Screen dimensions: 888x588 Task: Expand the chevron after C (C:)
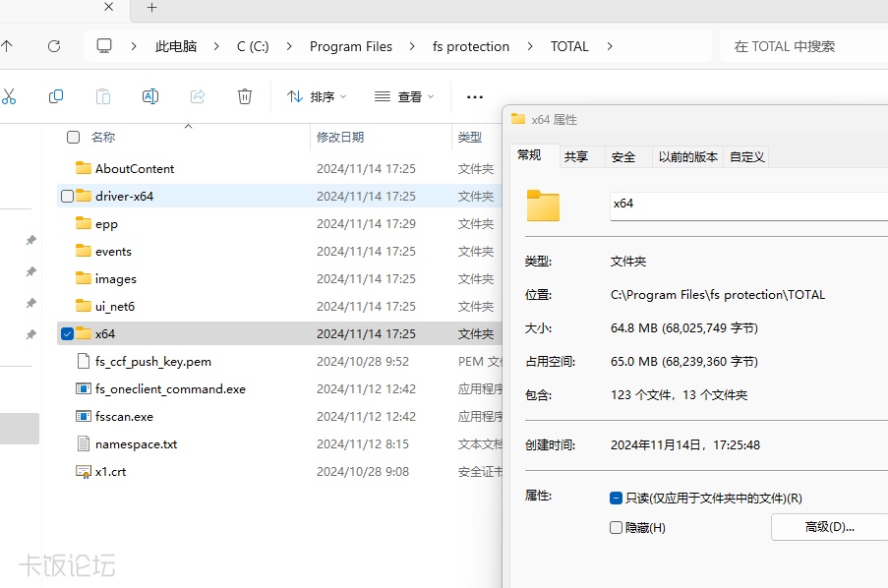click(x=289, y=46)
